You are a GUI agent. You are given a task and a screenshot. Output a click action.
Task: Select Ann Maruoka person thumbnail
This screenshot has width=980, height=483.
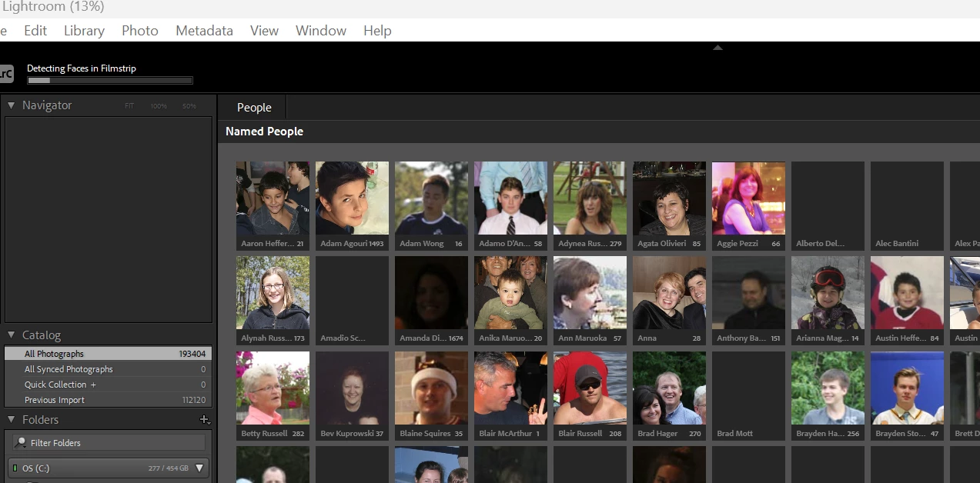590,292
